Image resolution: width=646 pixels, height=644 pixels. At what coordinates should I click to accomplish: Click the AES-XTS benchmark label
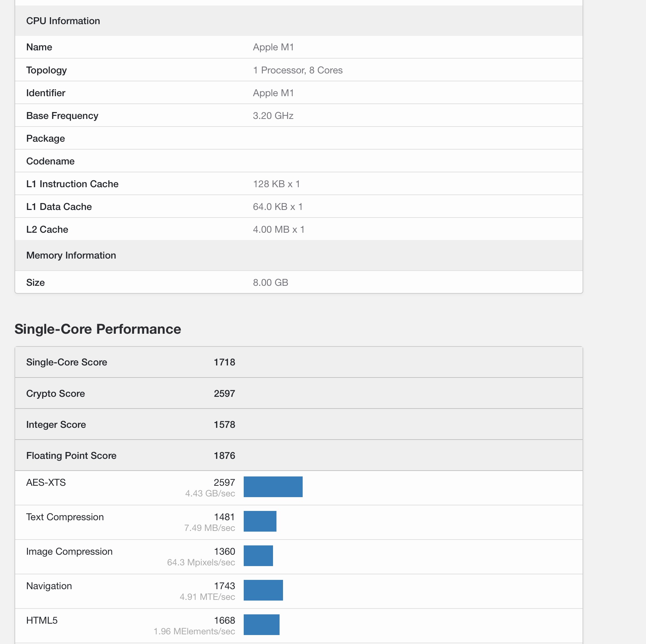(46, 482)
